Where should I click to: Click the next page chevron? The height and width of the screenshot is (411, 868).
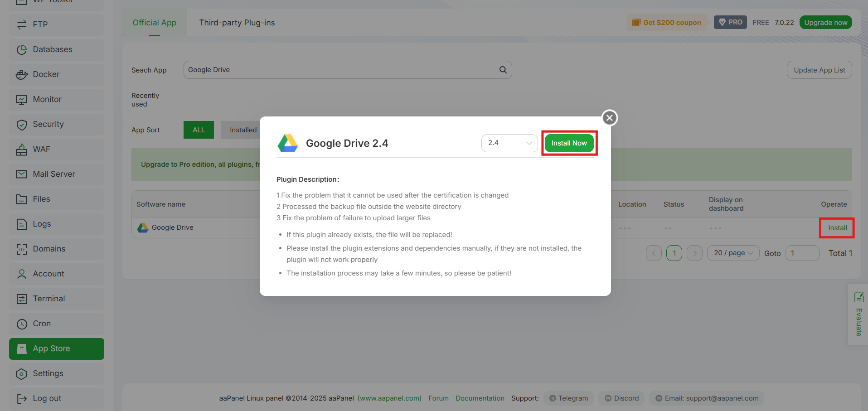pyautogui.click(x=694, y=253)
